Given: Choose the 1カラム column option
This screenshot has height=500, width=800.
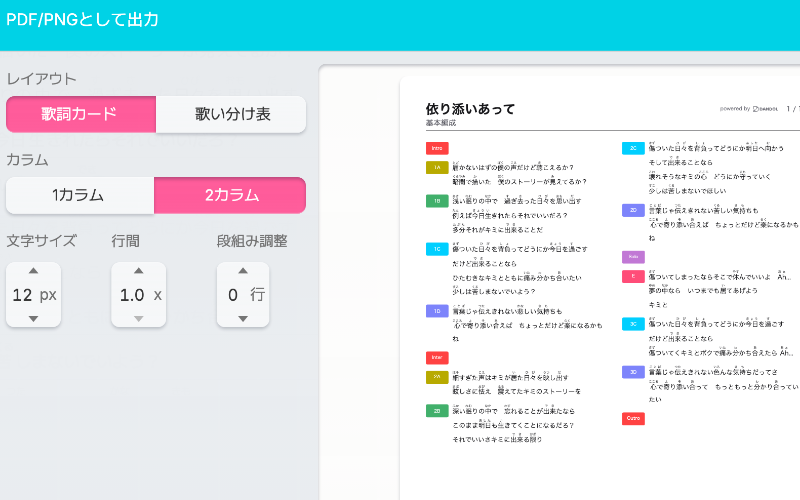Looking at the screenshot, I should 80,195.
